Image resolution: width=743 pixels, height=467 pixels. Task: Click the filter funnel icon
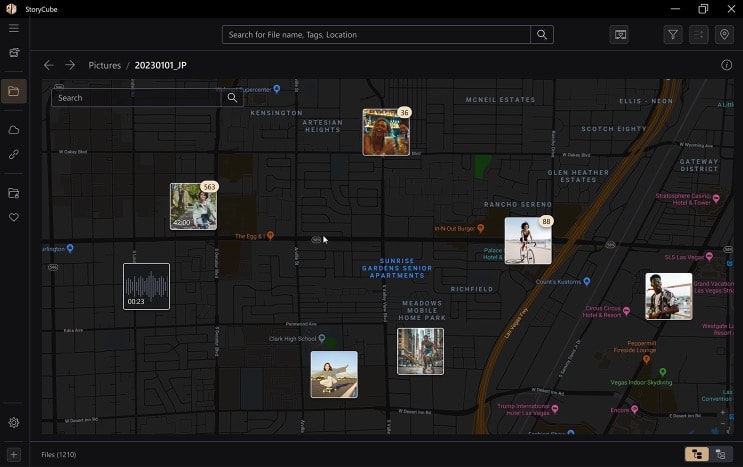pos(673,35)
